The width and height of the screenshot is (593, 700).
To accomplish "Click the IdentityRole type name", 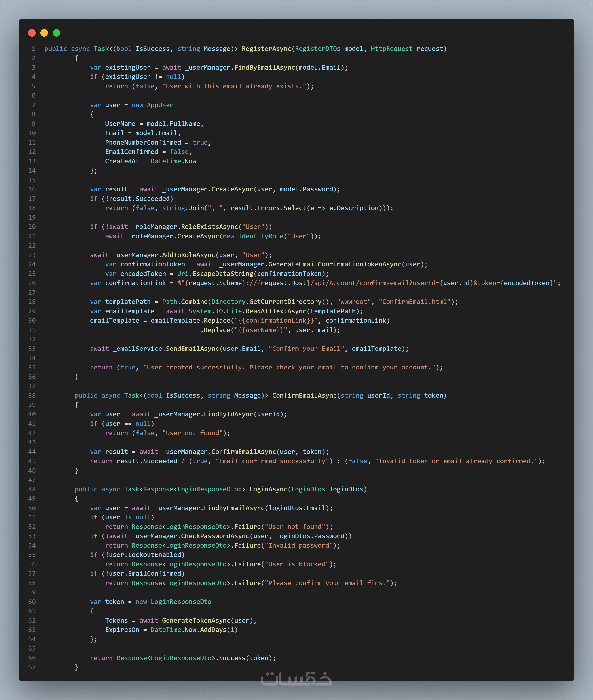I will [260, 236].
